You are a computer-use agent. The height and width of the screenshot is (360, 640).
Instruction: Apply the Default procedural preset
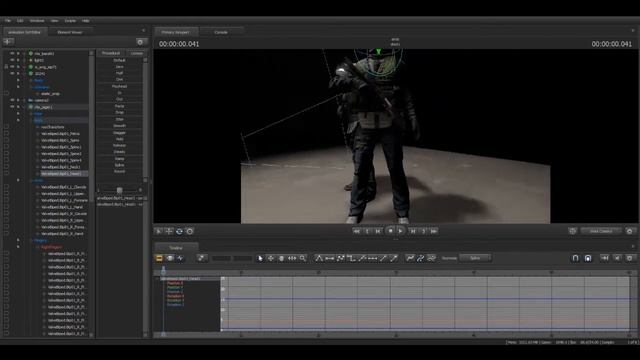(x=120, y=60)
